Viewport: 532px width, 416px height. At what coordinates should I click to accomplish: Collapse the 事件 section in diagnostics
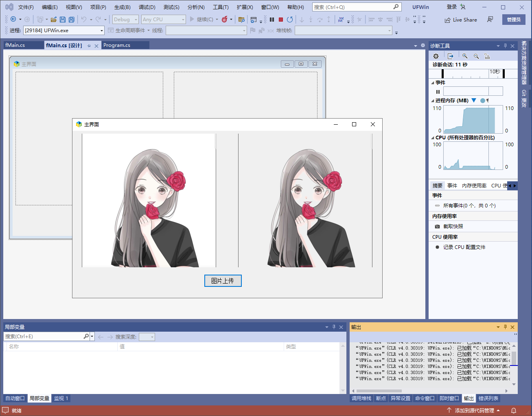tap(433, 83)
